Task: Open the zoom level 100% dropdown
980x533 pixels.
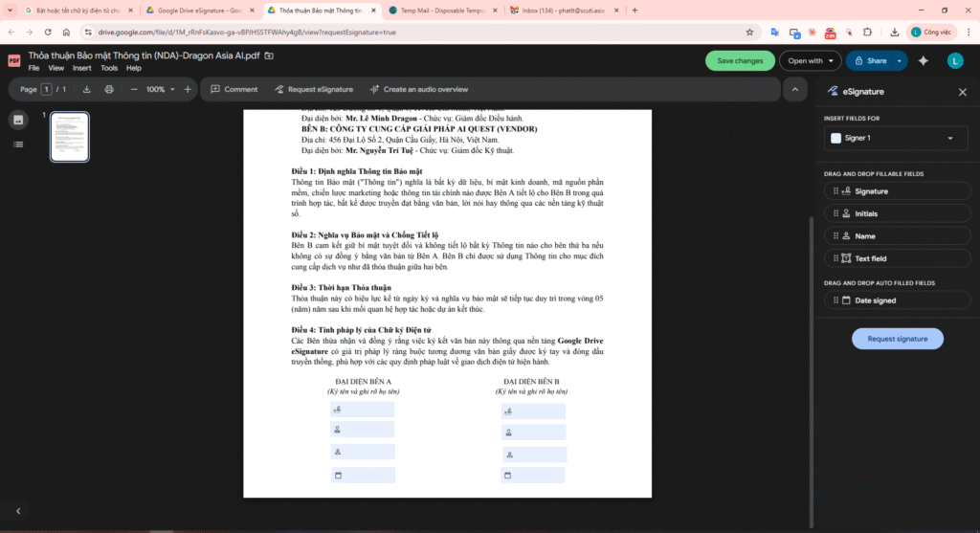Action: tap(159, 89)
